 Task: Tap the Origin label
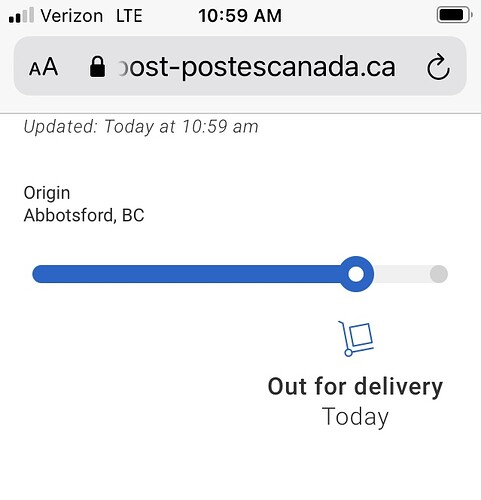tap(47, 193)
